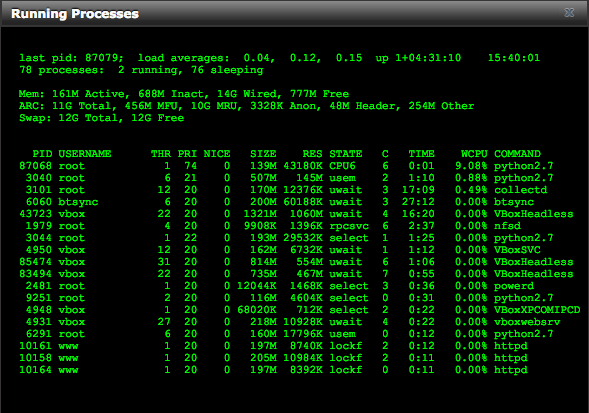Click the RES column header
This screenshot has width=589, height=413.
313,154
